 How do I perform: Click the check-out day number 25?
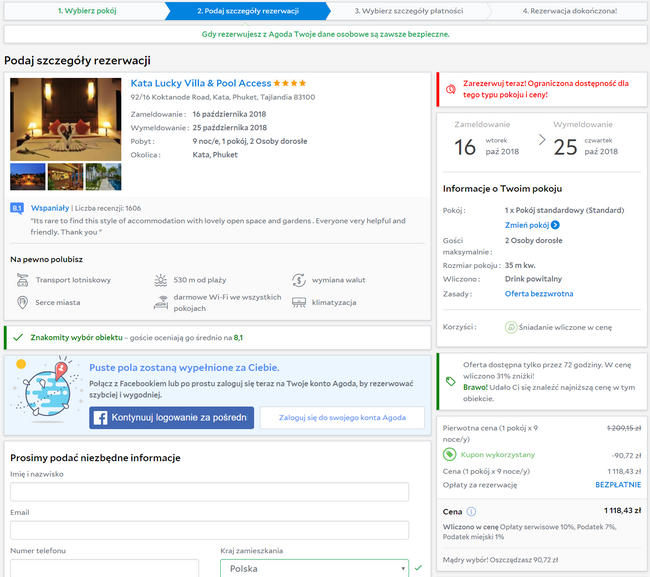pyautogui.click(x=565, y=147)
